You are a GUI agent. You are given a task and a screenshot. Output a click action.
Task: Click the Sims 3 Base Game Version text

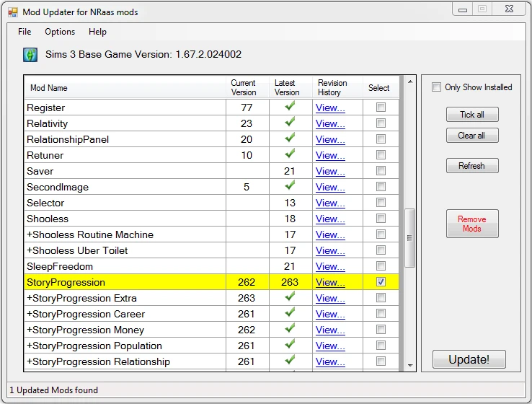[x=143, y=54]
